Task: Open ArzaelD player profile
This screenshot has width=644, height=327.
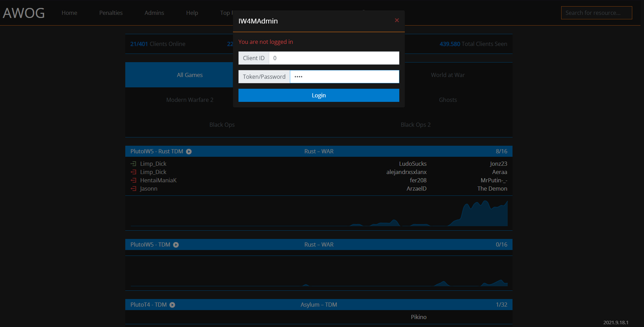Action: [x=417, y=189]
